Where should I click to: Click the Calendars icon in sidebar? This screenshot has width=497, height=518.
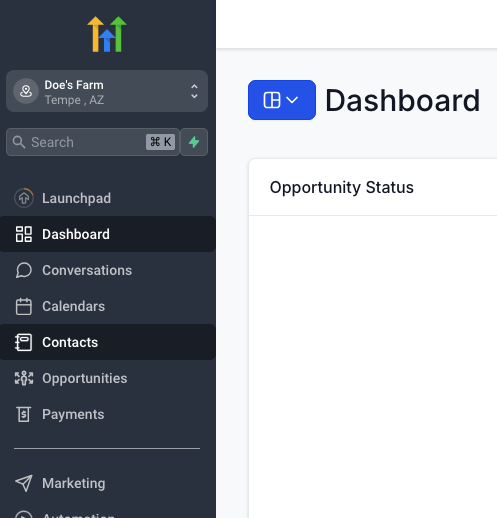click(x=24, y=306)
